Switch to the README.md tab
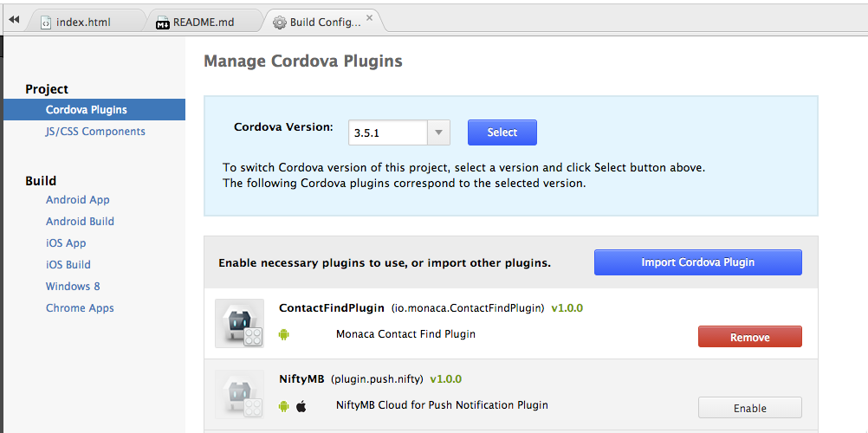This screenshot has width=868, height=433. (204, 23)
